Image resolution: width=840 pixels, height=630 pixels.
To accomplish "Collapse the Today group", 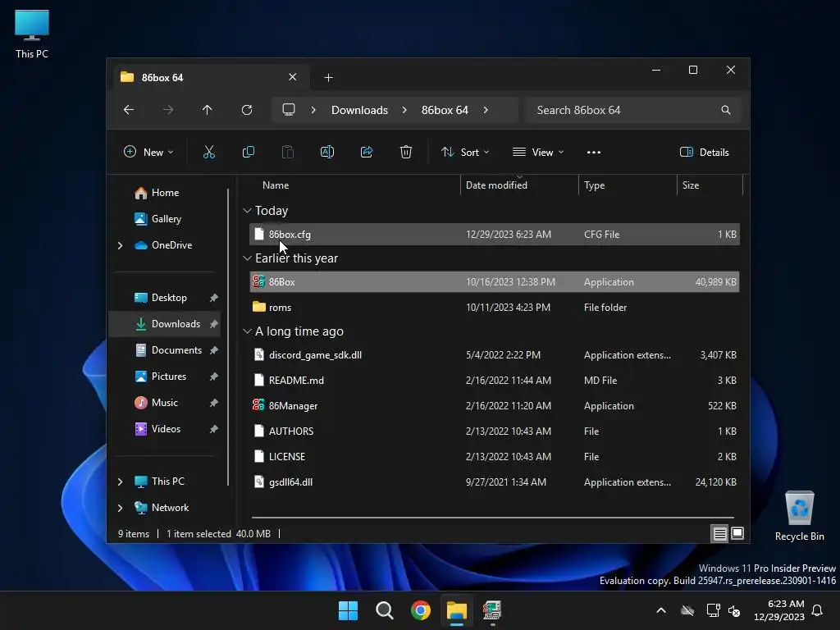I will (x=247, y=211).
